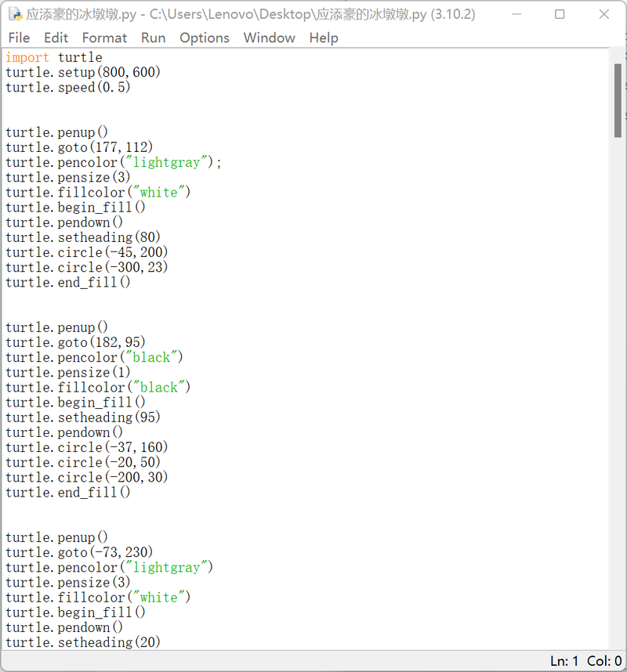Open the File menu
This screenshot has height=672, width=627.
(x=20, y=38)
